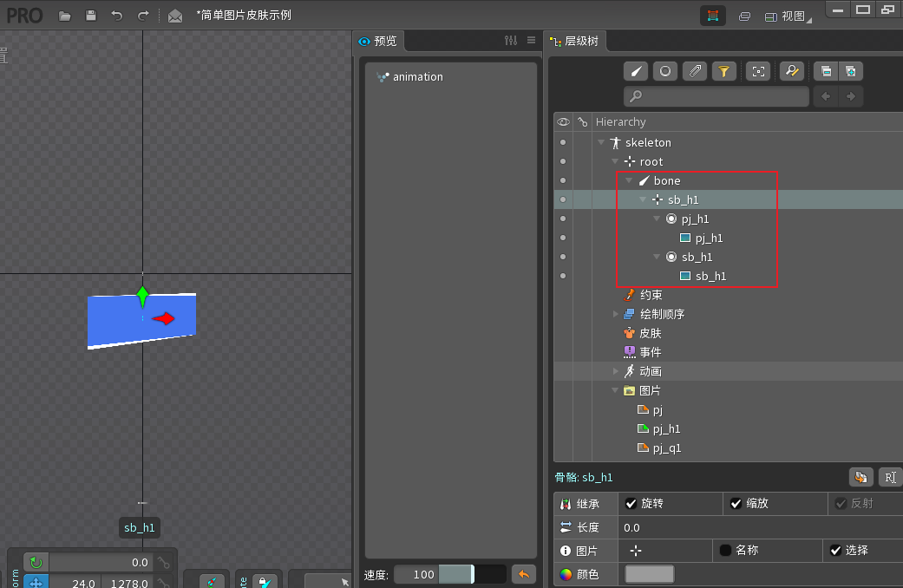Uncheck the 缩放 inherit checkbox
Viewport: 903px width, 588px height.
point(736,504)
